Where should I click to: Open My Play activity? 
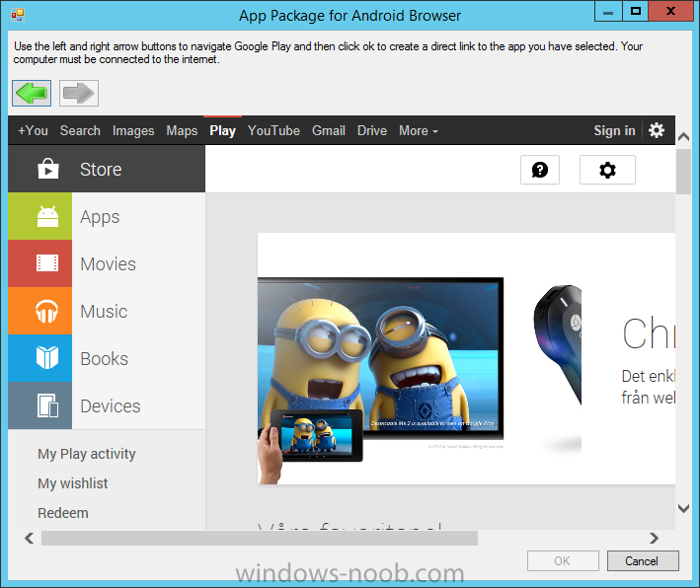click(87, 454)
